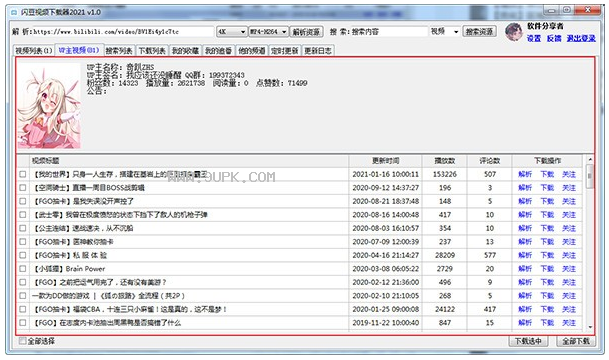Open the UP owner's anime avatar image
The image size is (609, 360).
49,106
